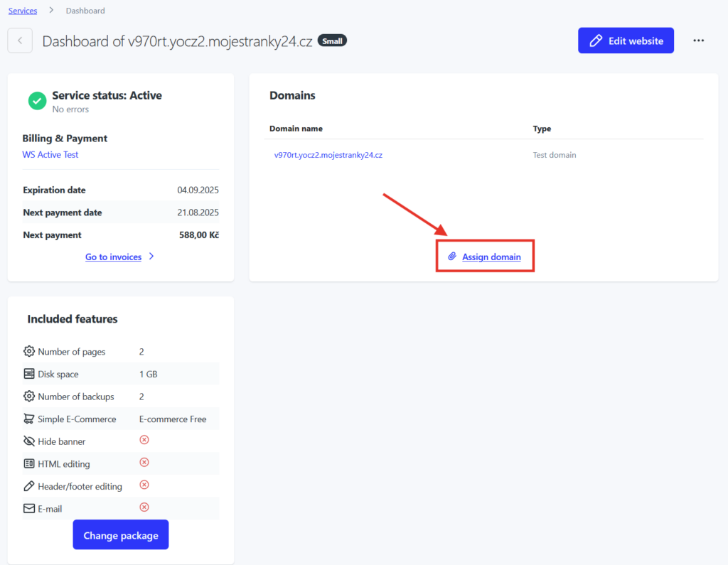Click the HTML editing icon

point(29,464)
